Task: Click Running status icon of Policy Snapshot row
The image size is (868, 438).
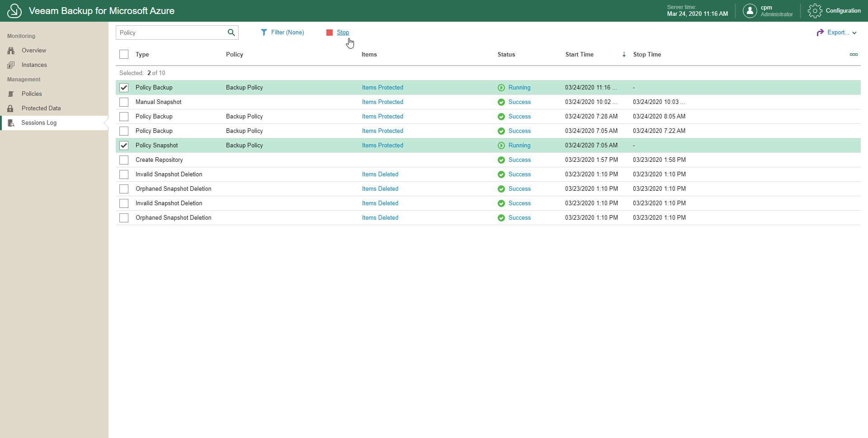Action: [501, 146]
